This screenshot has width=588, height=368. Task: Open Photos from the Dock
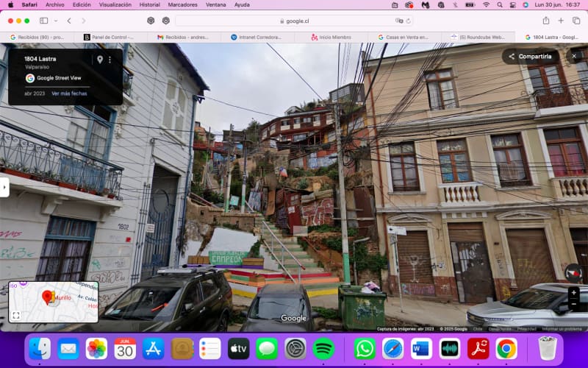pyautogui.click(x=96, y=348)
